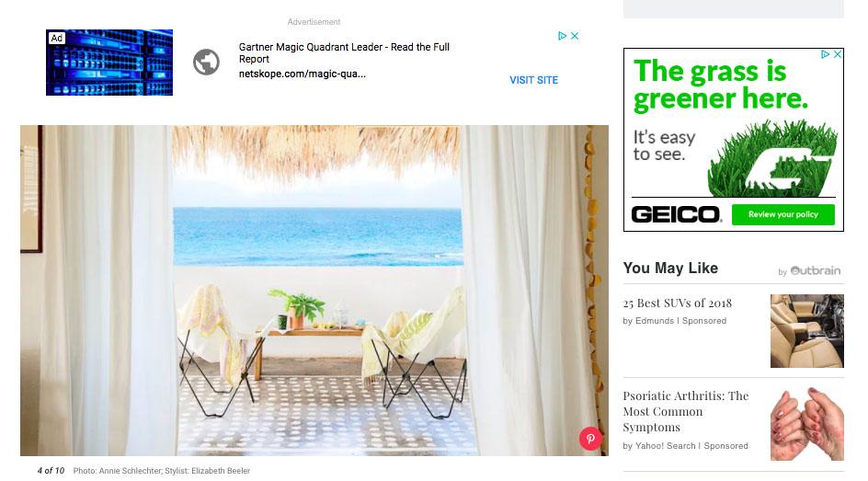Click the Gartner Magic Quadrant headline

[x=344, y=53]
